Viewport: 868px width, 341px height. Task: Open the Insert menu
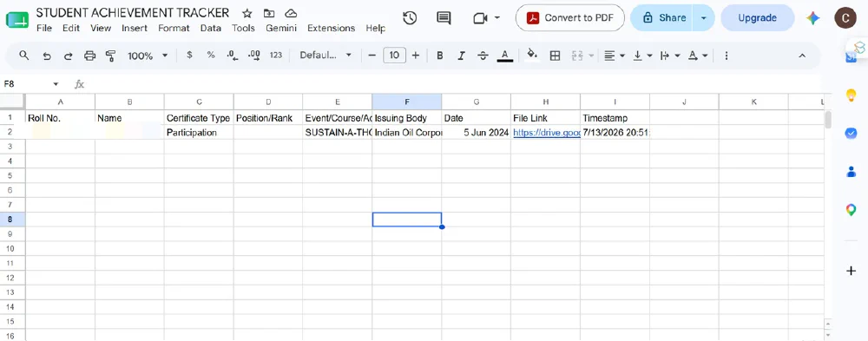[135, 28]
